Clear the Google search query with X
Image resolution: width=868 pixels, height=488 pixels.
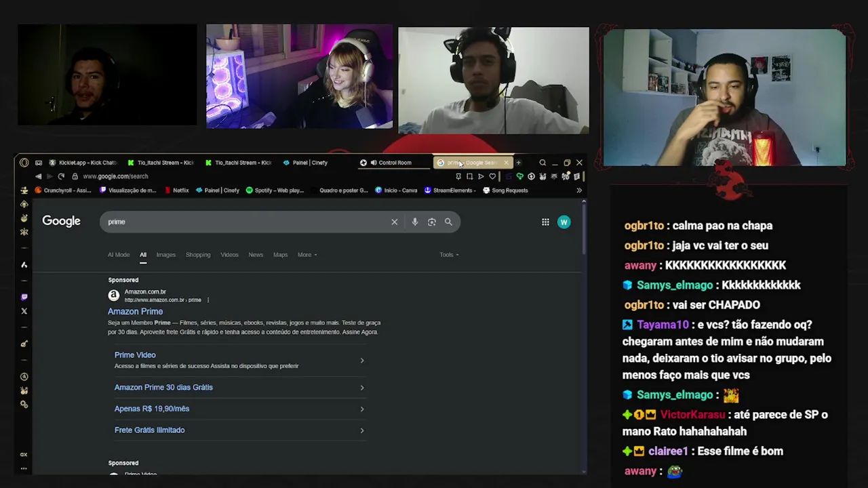tap(394, 222)
